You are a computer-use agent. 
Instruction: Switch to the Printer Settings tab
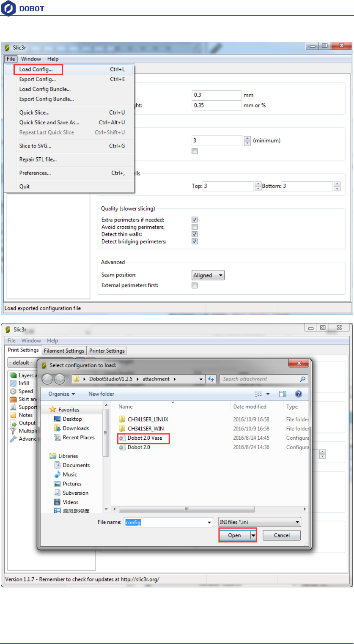[x=107, y=351]
